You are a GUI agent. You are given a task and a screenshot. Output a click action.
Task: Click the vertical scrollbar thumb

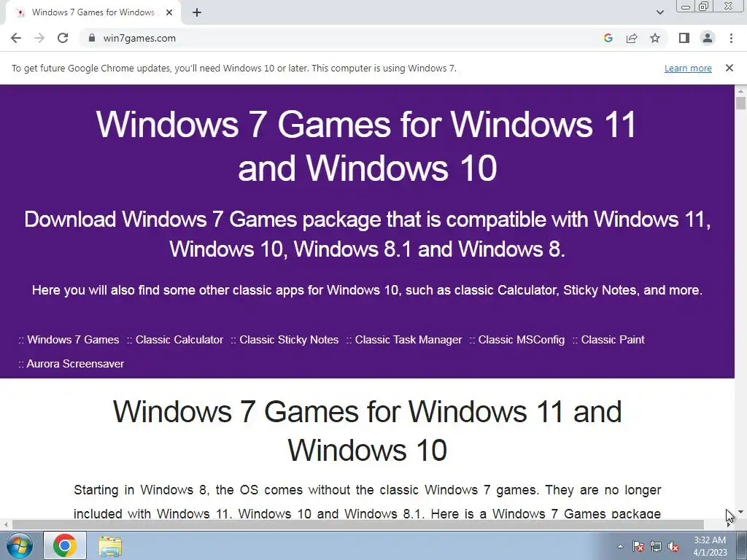[x=740, y=104]
